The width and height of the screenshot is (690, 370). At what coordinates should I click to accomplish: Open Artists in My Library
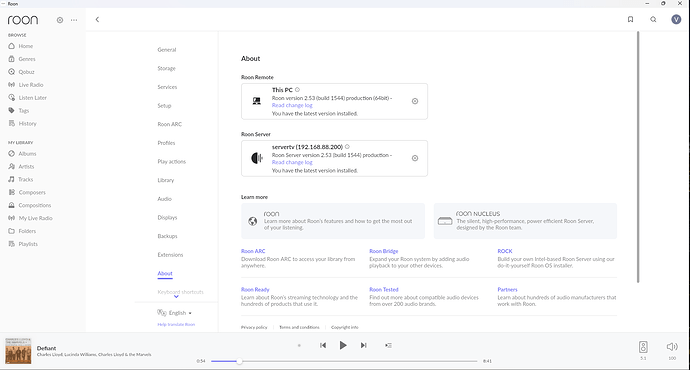click(21, 166)
